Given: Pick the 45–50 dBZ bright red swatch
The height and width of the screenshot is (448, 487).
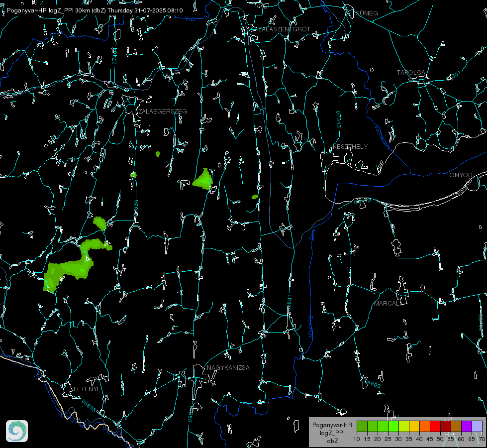Looking at the screenshot, I should (x=435, y=426).
